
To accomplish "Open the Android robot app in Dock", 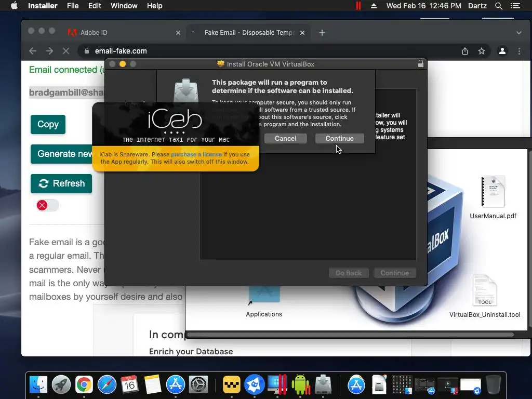I will (x=300, y=385).
